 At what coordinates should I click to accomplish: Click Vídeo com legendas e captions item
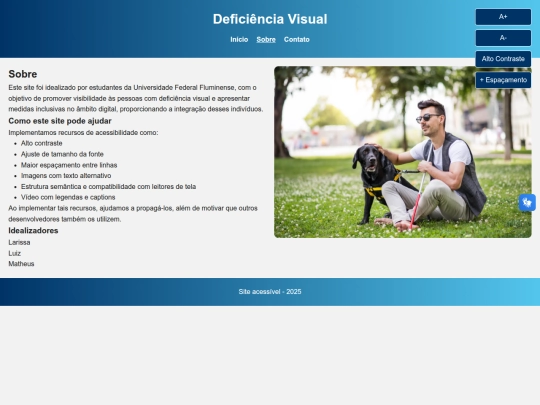[x=68, y=197]
